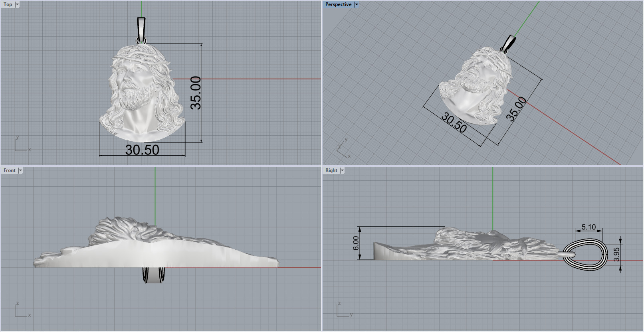Select the Front viewport title label
This screenshot has height=332, width=644.
pyautogui.click(x=10, y=170)
